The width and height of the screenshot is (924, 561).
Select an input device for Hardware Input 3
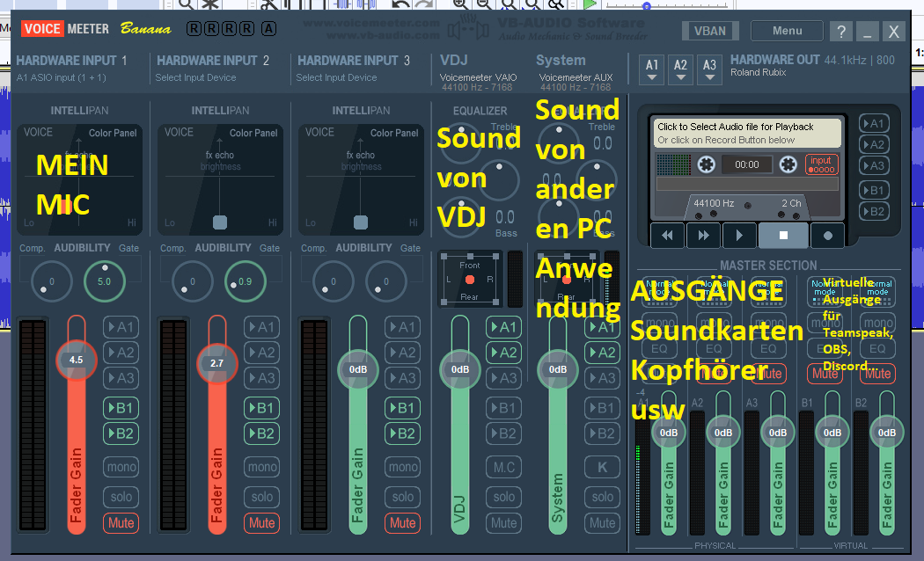pos(336,77)
